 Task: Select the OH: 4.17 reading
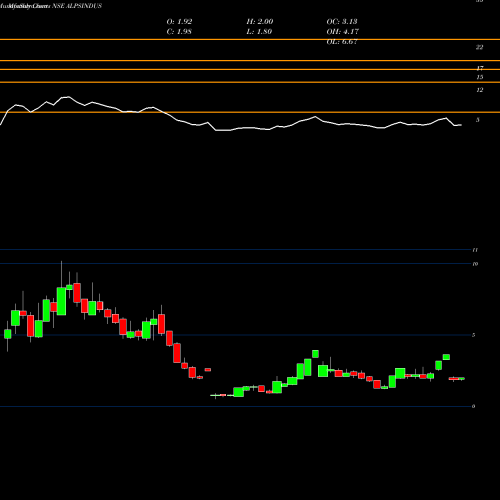343,32
